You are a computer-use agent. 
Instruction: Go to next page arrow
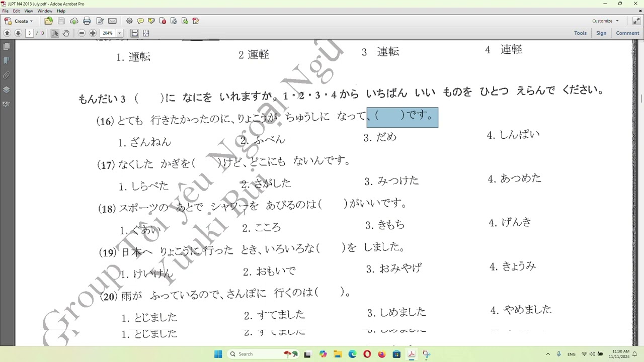click(18, 33)
